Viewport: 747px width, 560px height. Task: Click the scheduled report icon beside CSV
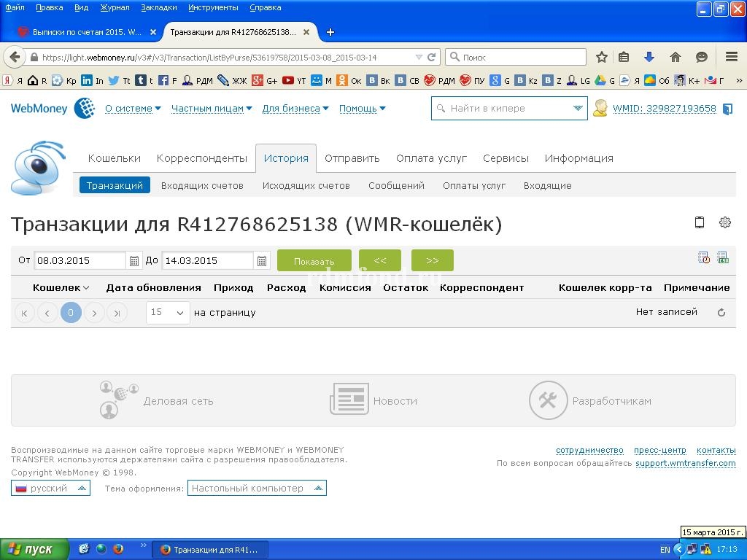(704, 257)
